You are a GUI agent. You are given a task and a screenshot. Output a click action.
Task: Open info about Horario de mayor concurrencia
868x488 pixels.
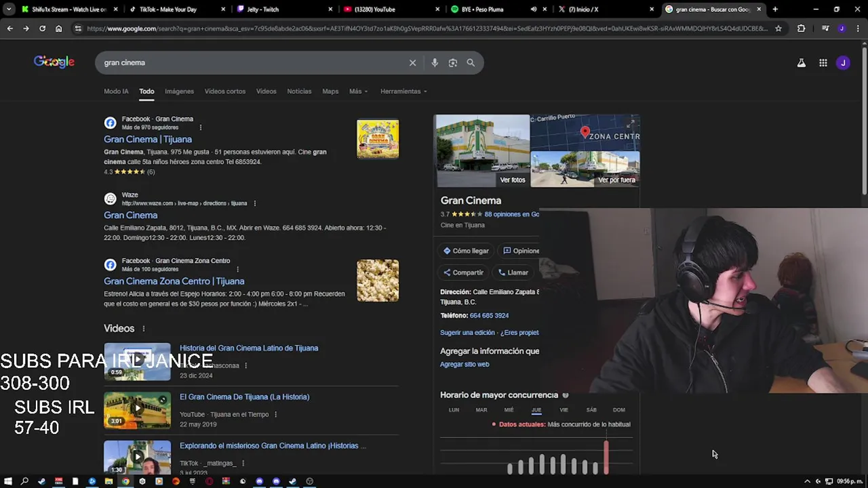click(x=566, y=395)
